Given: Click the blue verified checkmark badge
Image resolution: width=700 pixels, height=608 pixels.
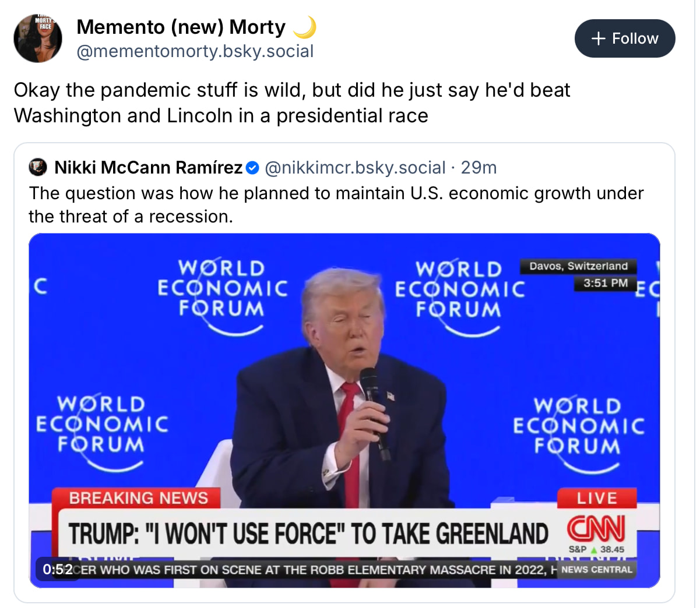Looking at the screenshot, I should [x=252, y=168].
